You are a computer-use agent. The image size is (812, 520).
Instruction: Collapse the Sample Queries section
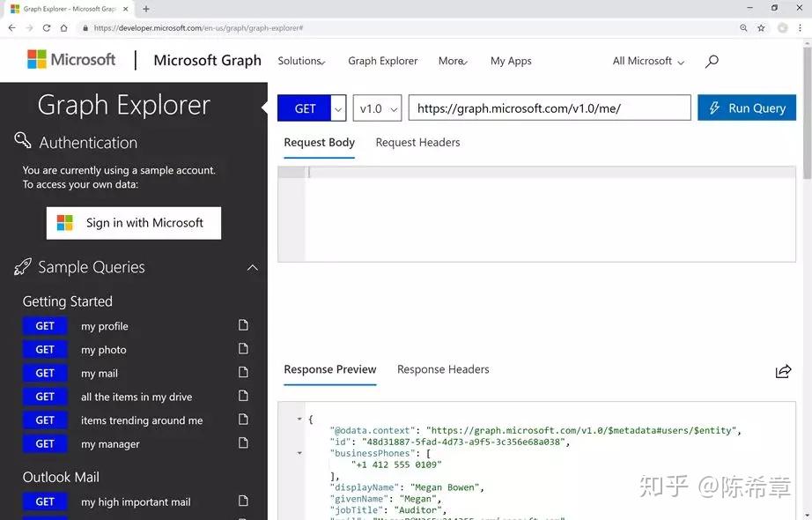point(251,267)
